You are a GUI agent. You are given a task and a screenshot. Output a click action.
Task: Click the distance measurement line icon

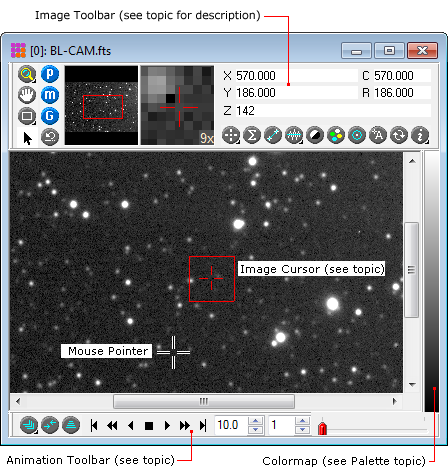(273, 135)
